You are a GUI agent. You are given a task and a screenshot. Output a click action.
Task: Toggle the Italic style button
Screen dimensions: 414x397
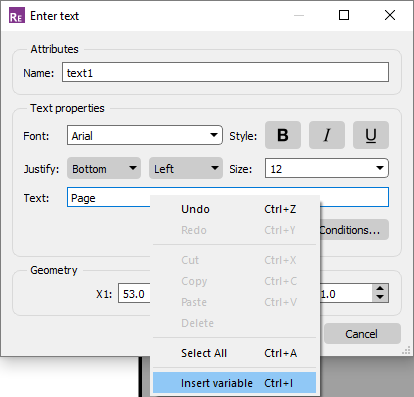327,135
